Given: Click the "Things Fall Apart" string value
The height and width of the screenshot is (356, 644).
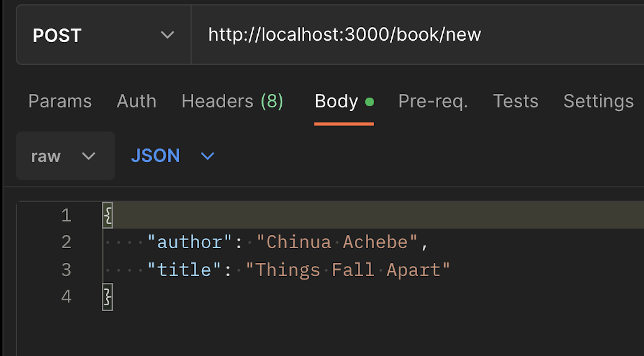Looking at the screenshot, I should click(x=348, y=269).
